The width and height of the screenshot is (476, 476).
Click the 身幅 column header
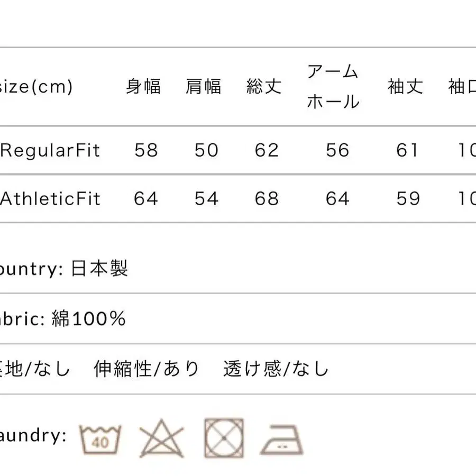[143, 87]
